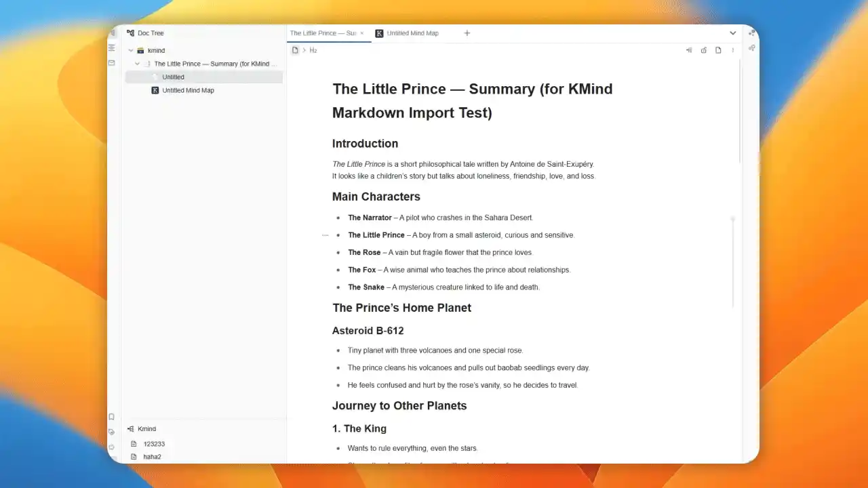Viewport: 868px width, 488px height.
Task: Select Untitled Mind Map in Doc Tree
Action: tap(188, 90)
